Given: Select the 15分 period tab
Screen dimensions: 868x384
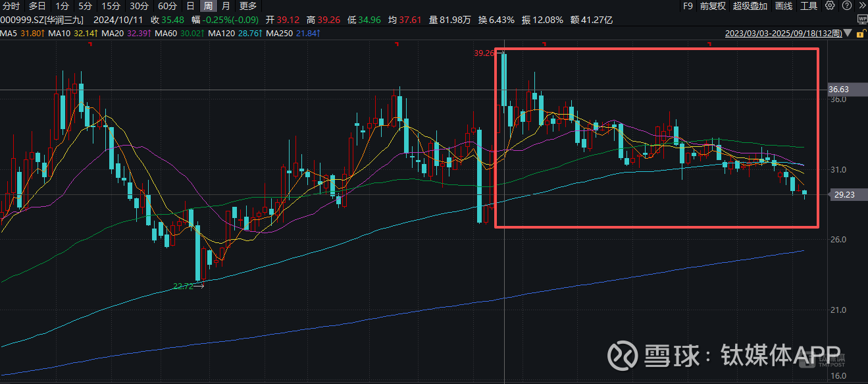Looking at the screenshot, I should (111, 6).
